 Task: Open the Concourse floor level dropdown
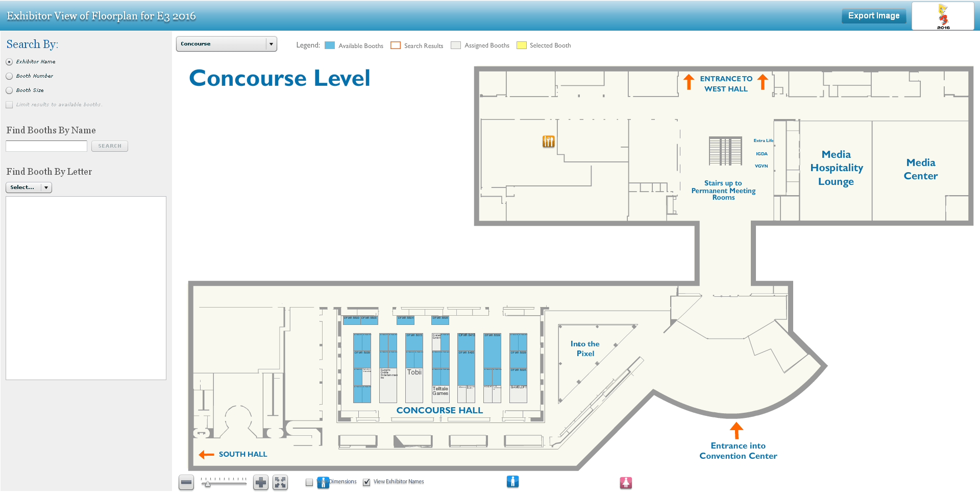(x=226, y=44)
